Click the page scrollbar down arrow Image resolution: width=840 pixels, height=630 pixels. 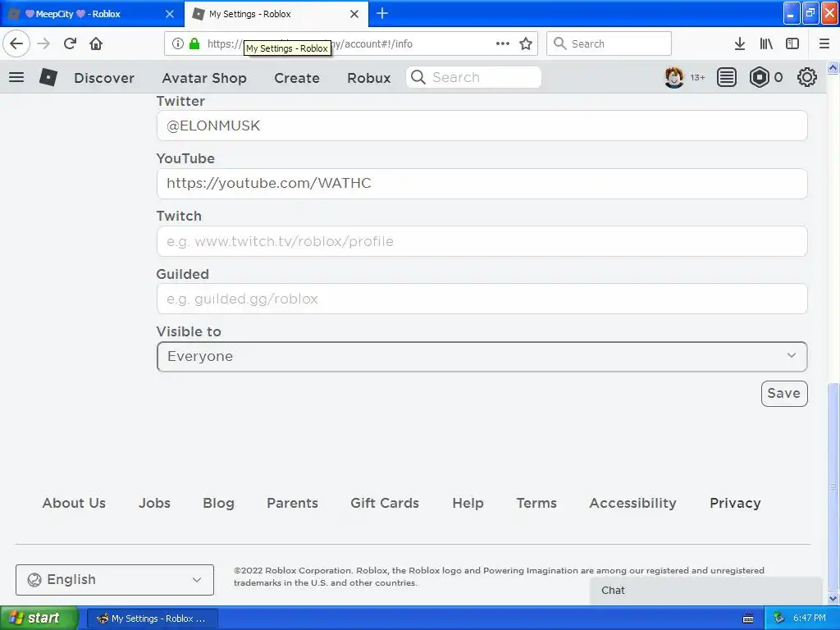(833, 599)
